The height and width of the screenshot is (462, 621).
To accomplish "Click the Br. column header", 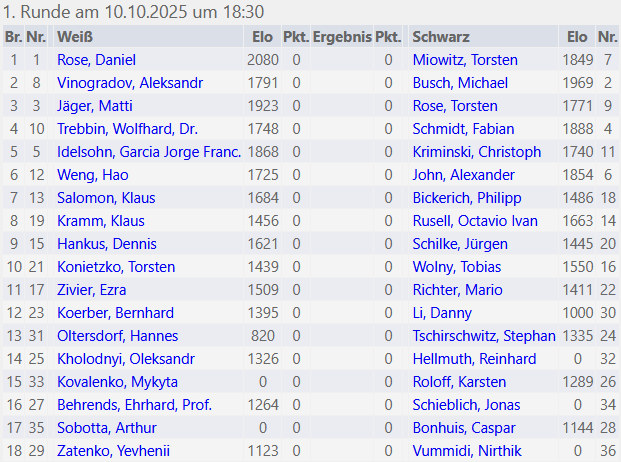I will 13,37.
